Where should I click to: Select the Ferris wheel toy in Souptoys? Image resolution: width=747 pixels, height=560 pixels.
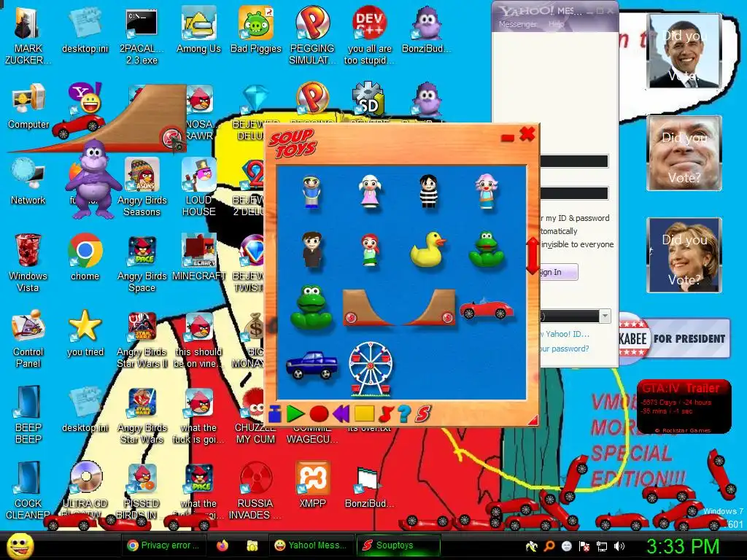coord(371,368)
